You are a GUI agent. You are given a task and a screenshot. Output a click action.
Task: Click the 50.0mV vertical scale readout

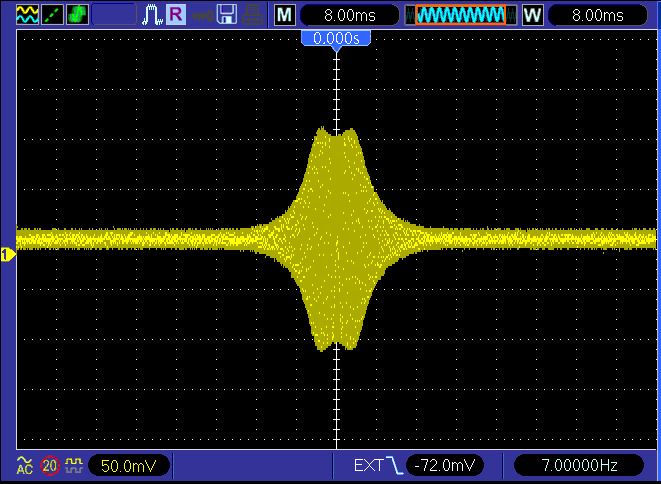[129, 466]
